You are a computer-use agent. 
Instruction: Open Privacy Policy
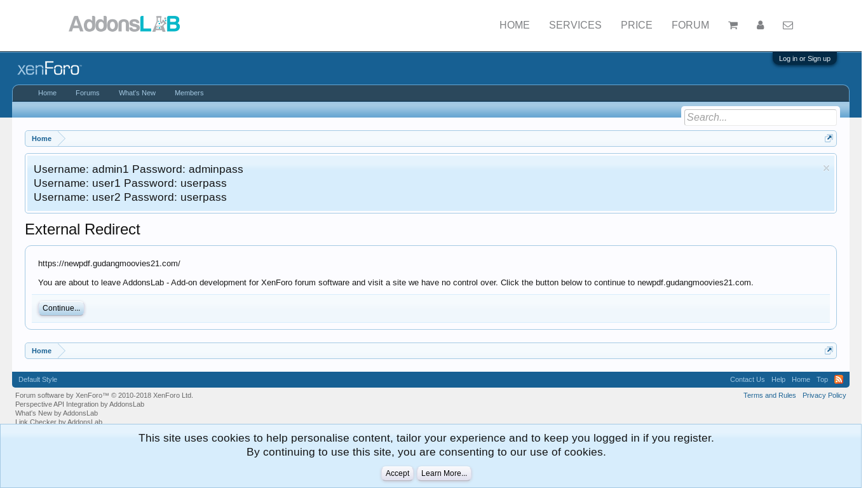(824, 395)
